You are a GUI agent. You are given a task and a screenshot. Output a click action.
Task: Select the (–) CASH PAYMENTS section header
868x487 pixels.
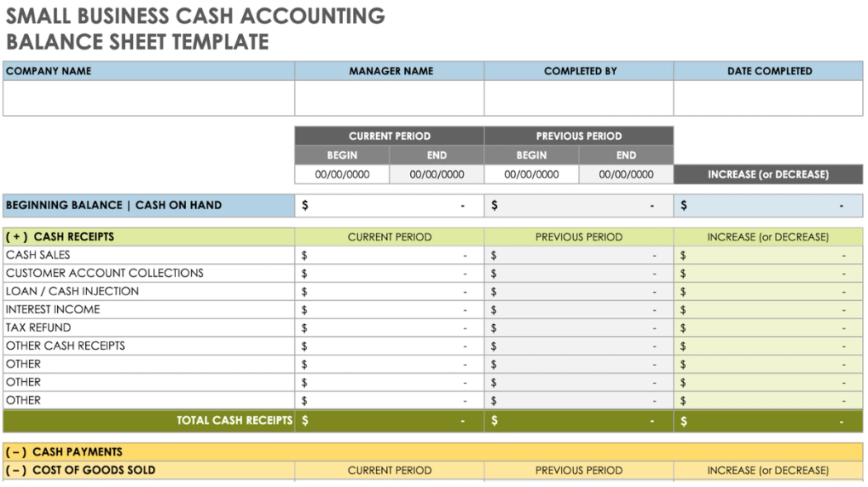click(x=433, y=452)
